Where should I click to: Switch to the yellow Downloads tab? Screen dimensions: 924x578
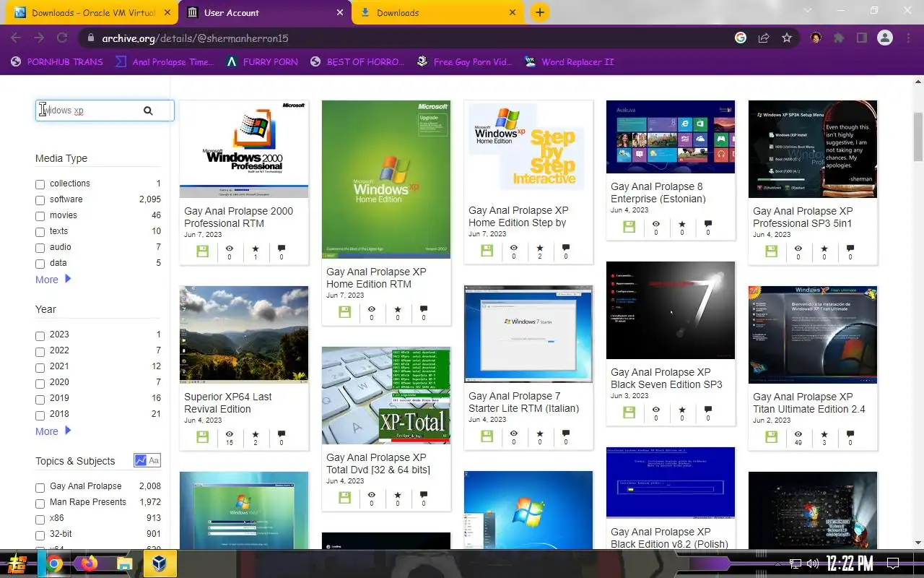(438, 12)
